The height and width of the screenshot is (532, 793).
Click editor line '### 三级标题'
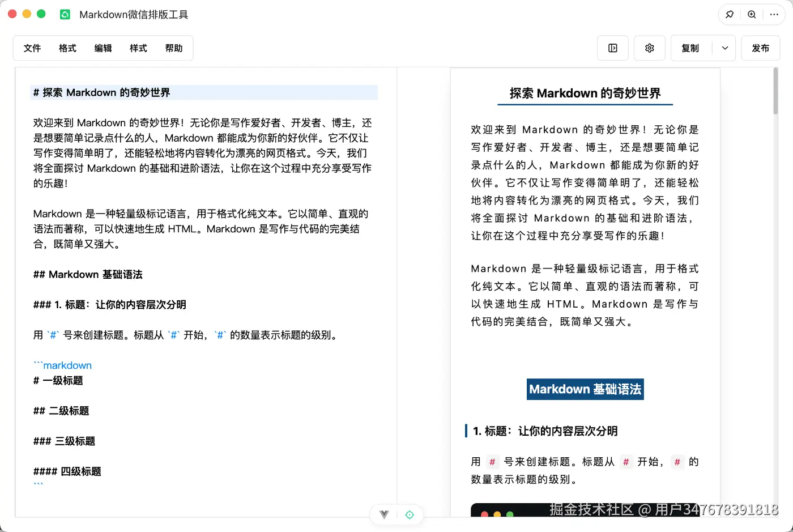coord(64,441)
